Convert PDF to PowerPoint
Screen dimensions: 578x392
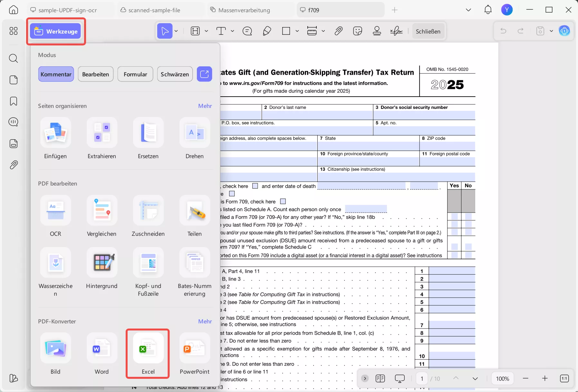[x=195, y=354]
